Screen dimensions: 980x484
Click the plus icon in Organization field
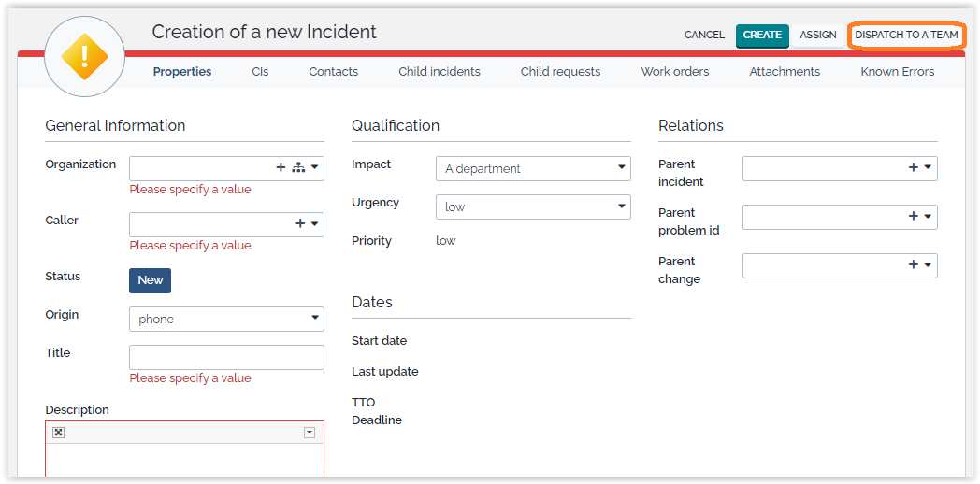coord(281,168)
